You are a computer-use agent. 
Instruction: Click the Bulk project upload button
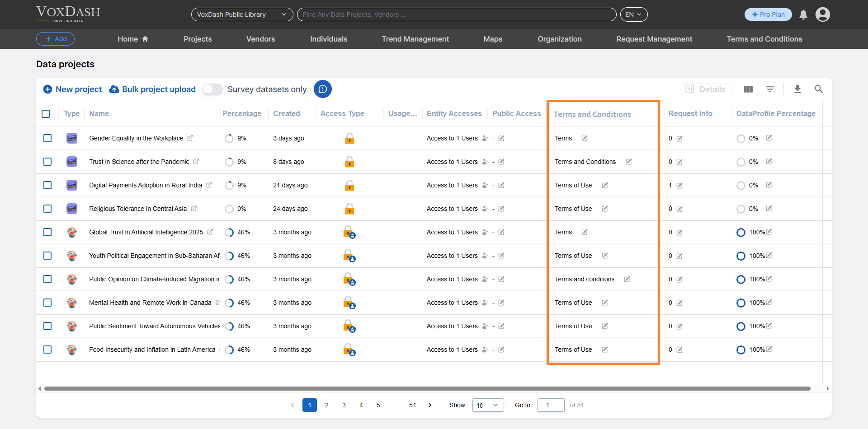(153, 89)
